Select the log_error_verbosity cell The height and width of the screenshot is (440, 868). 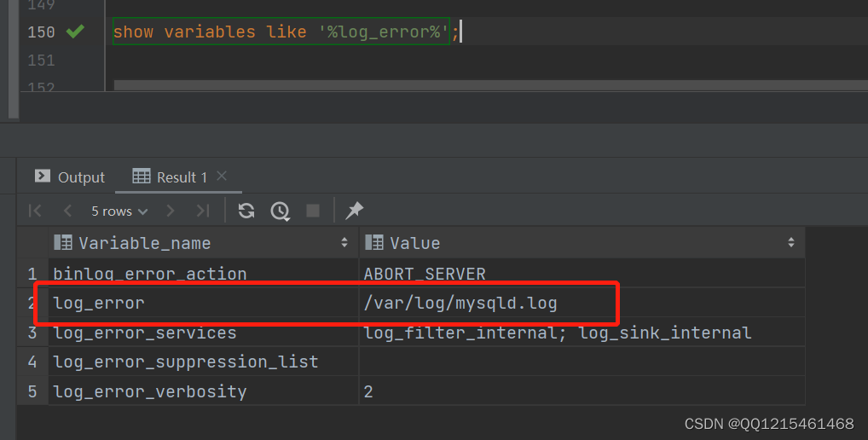pyautogui.click(x=204, y=391)
